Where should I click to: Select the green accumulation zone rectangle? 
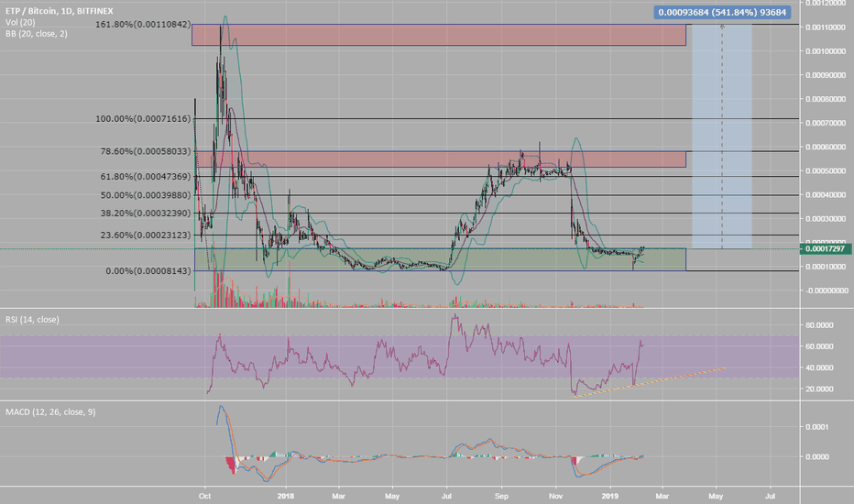click(440, 259)
